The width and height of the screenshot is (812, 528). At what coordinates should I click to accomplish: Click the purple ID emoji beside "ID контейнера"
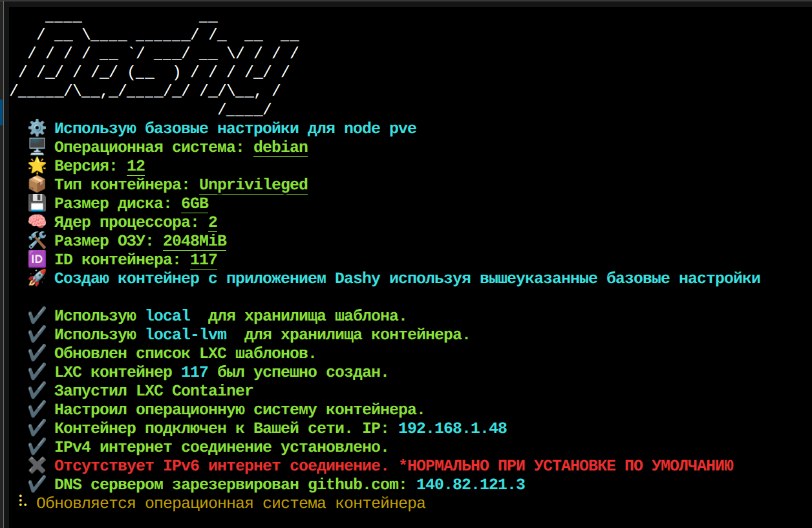coord(37,259)
